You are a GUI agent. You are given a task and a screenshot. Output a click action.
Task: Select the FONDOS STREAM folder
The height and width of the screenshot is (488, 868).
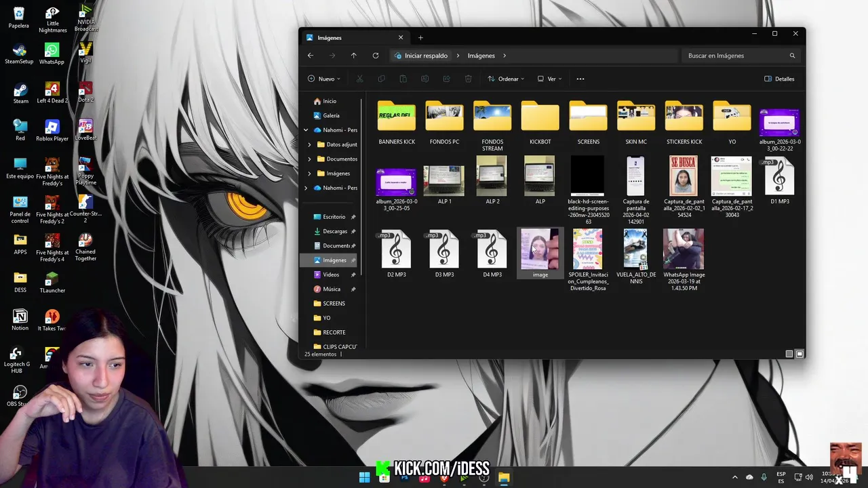pyautogui.click(x=492, y=126)
